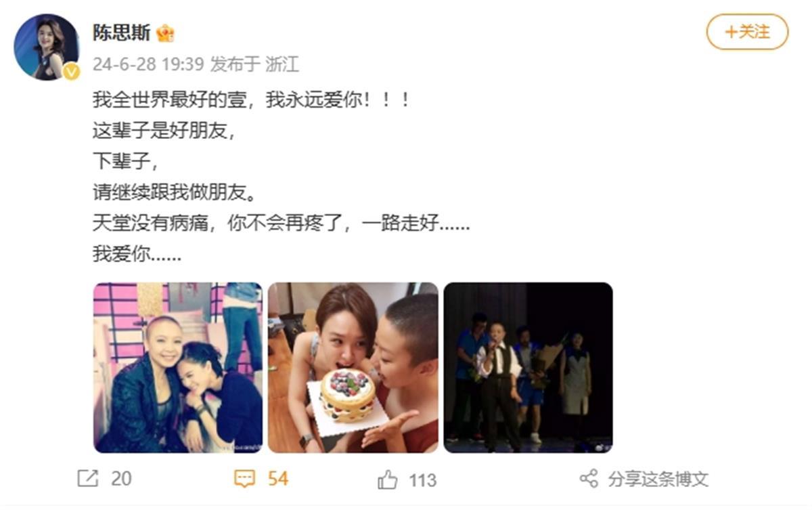Click the repost count 20
Viewport: 812px width, 510px height.
point(121,479)
